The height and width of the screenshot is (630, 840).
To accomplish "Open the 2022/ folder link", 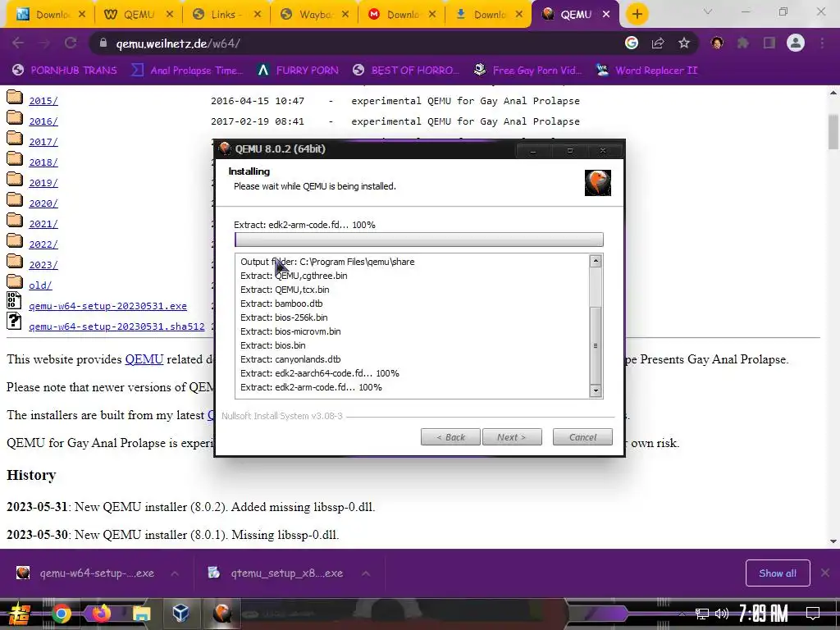I will 43,244.
